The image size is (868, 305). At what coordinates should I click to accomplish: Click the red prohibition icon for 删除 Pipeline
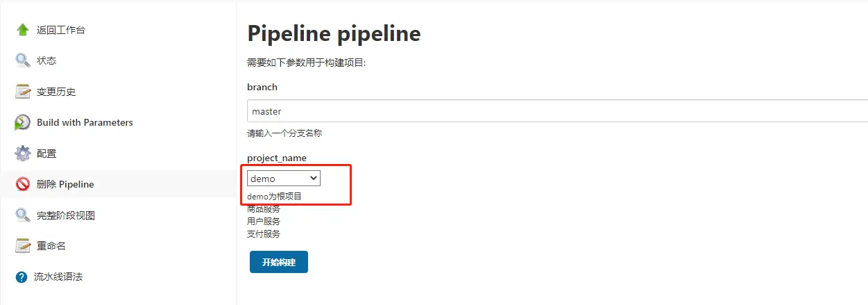point(23,184)
